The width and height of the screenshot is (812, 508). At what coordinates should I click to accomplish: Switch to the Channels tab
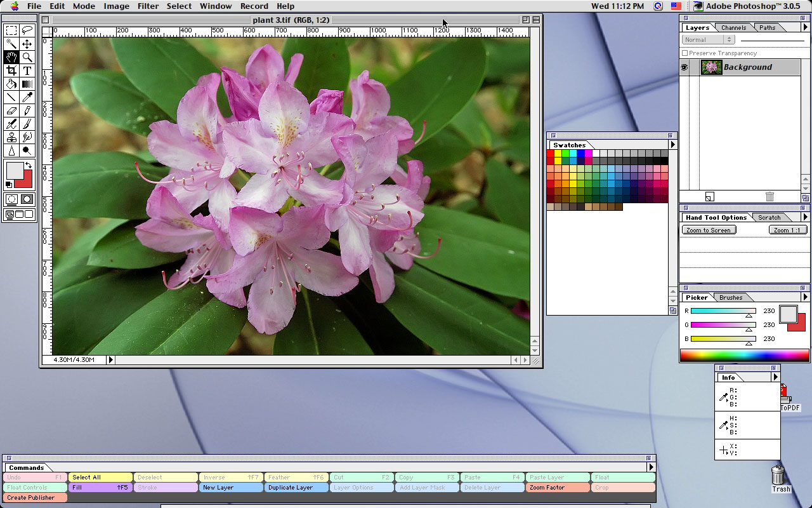(733, 27)
